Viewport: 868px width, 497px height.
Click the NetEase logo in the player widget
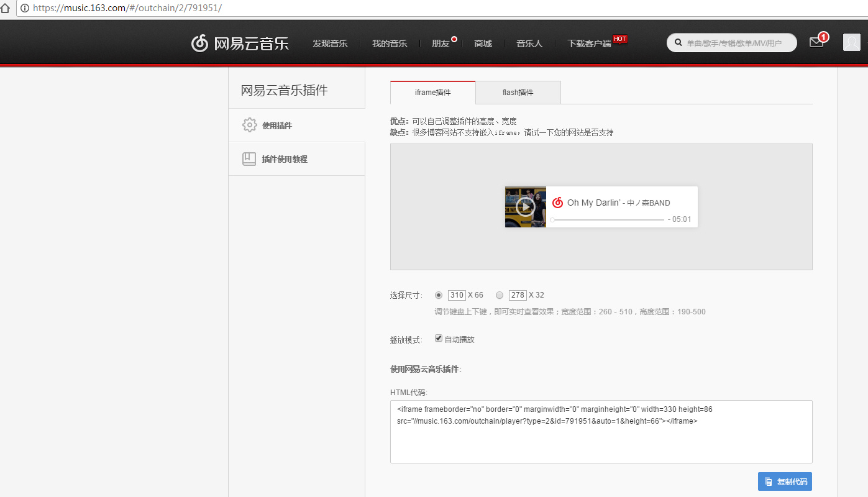click(x=557, y=203)
